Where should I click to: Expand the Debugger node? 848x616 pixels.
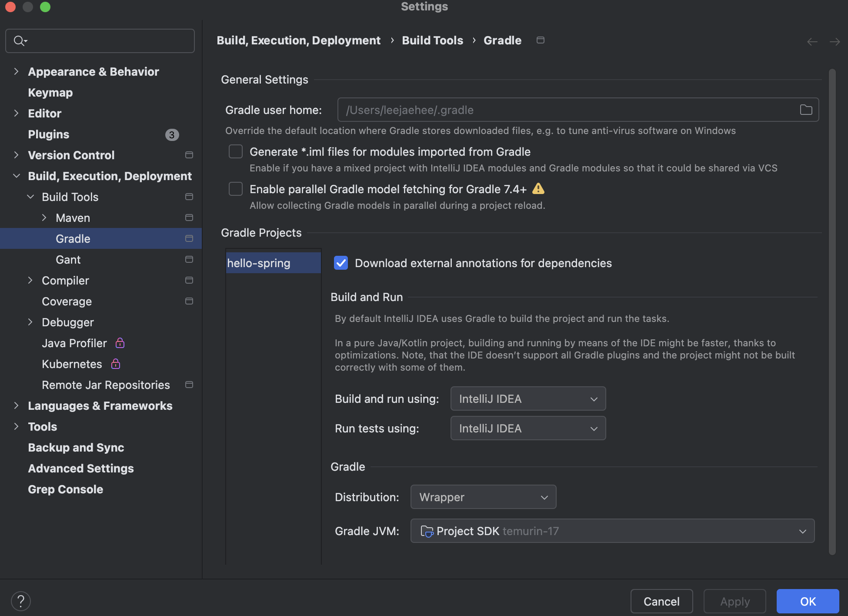click(30, 322)
